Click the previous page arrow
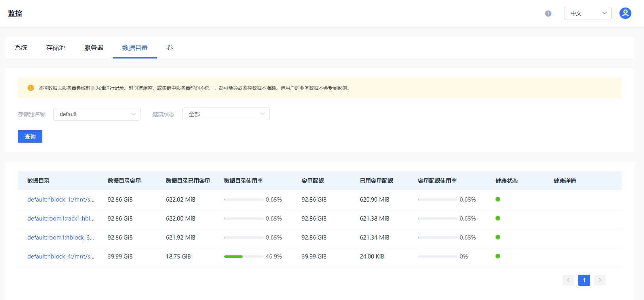644x300 pixels. (568, 280)
